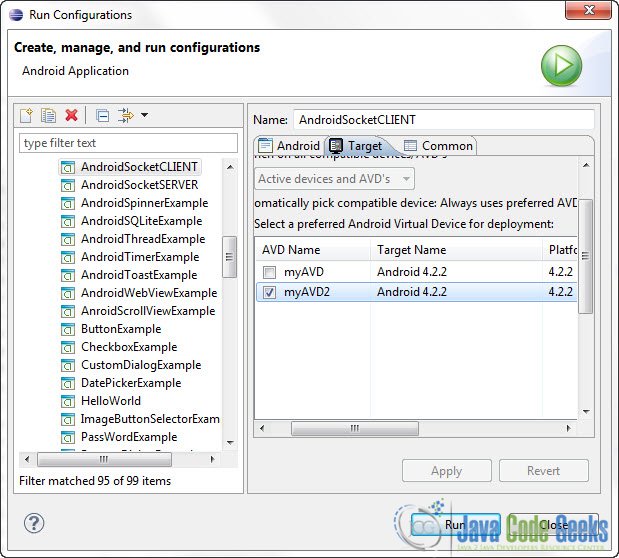
Task: Click the filter launch configurations icon
Action: point(126,115)
